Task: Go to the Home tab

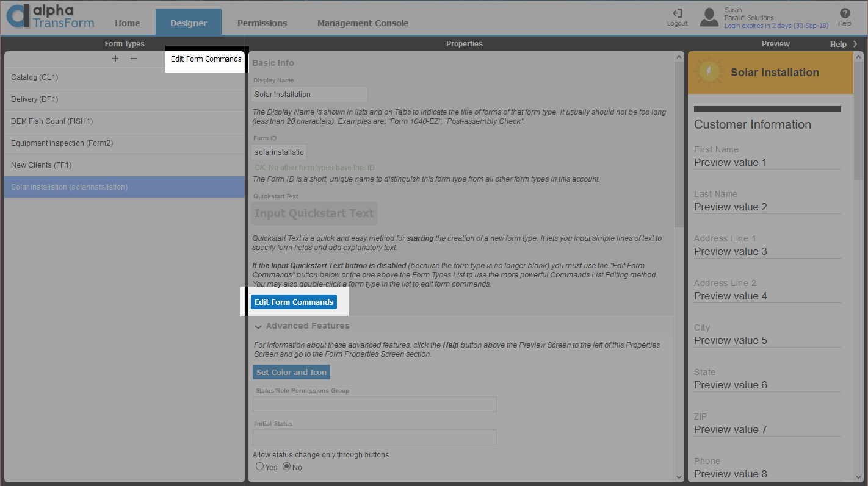Action: (x=127, y=23)
